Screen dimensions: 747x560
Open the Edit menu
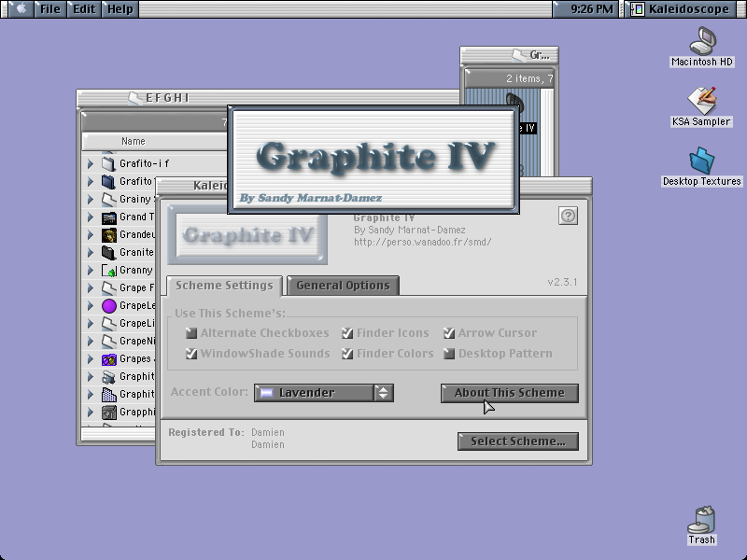click(84, 9)
